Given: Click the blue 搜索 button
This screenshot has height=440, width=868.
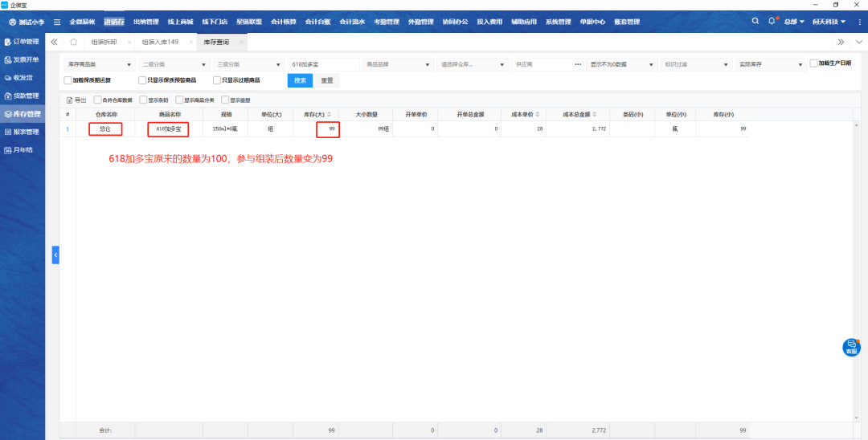Looking at the screenshot, I should coord(300,80).
